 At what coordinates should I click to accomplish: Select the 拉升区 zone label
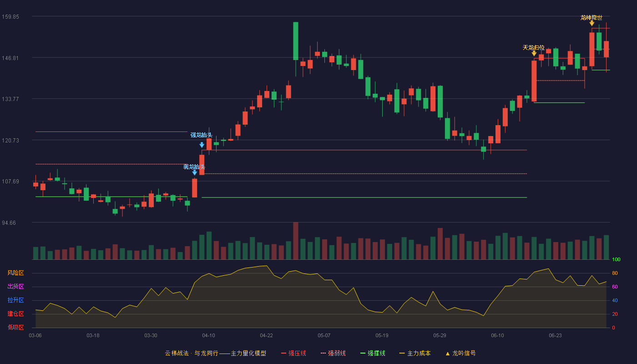point(15,300)
